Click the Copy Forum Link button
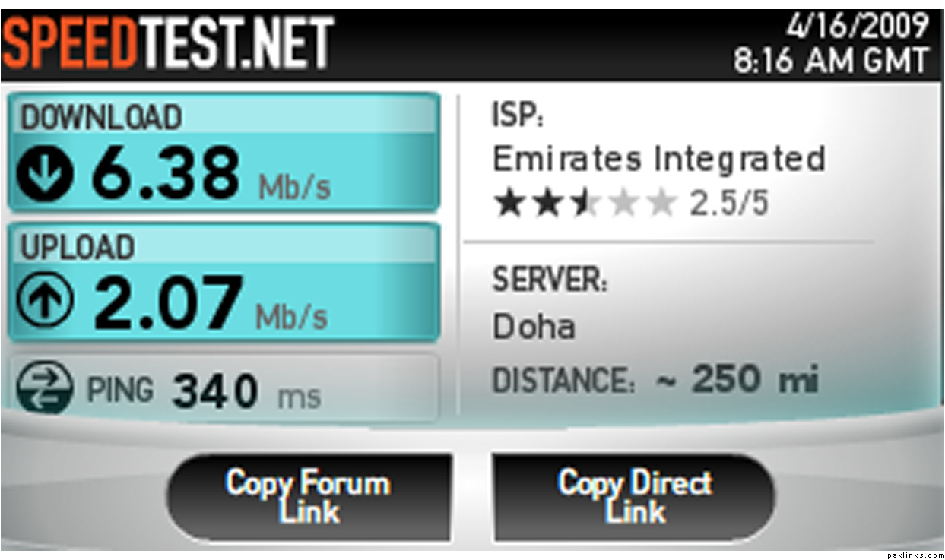Viewport: 945px width, 560px height. coord(308,497)
